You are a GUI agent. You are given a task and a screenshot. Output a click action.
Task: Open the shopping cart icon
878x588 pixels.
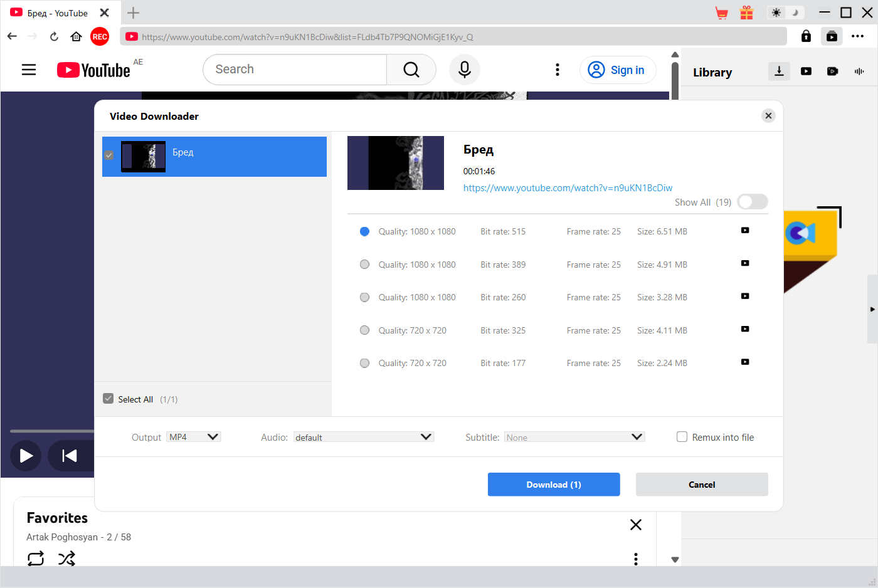722,13
